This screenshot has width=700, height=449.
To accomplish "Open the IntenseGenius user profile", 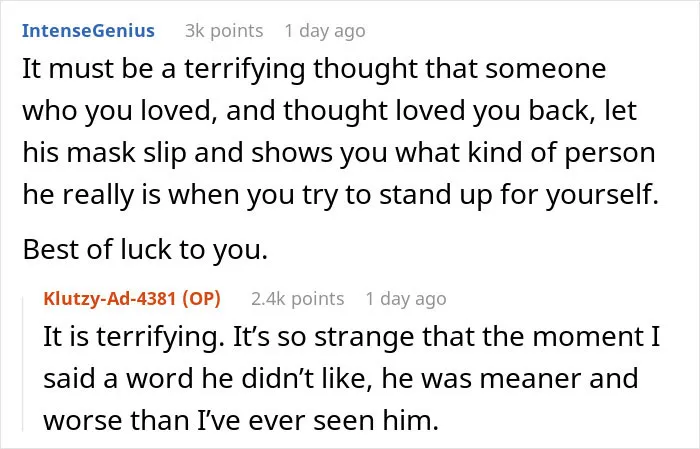I will tap(88, 31).
